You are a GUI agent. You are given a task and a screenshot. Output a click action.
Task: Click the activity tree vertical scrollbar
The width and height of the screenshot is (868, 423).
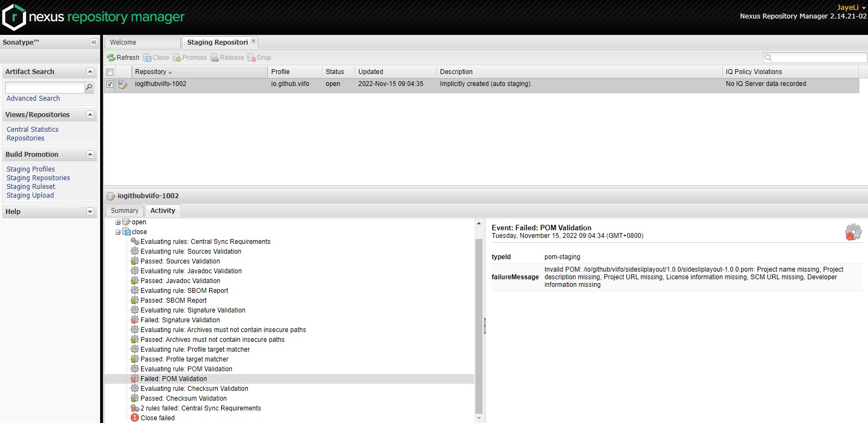[x=479, y=327]
